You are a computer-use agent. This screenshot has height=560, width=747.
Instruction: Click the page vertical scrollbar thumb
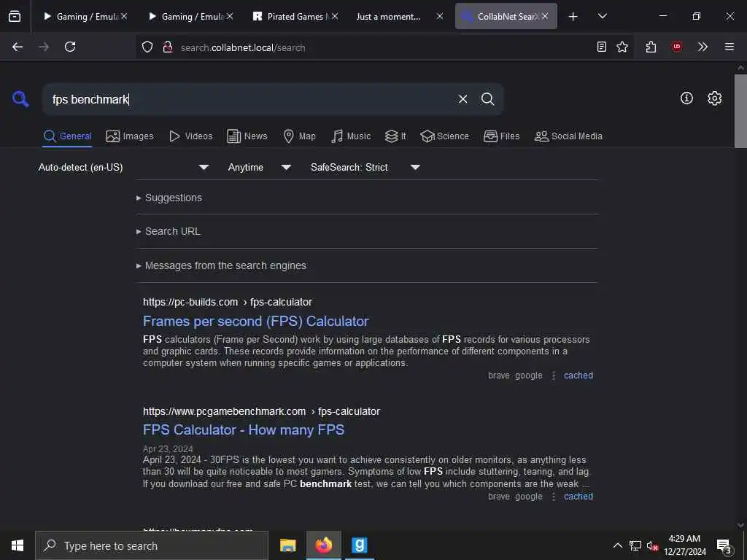[740, 111]
